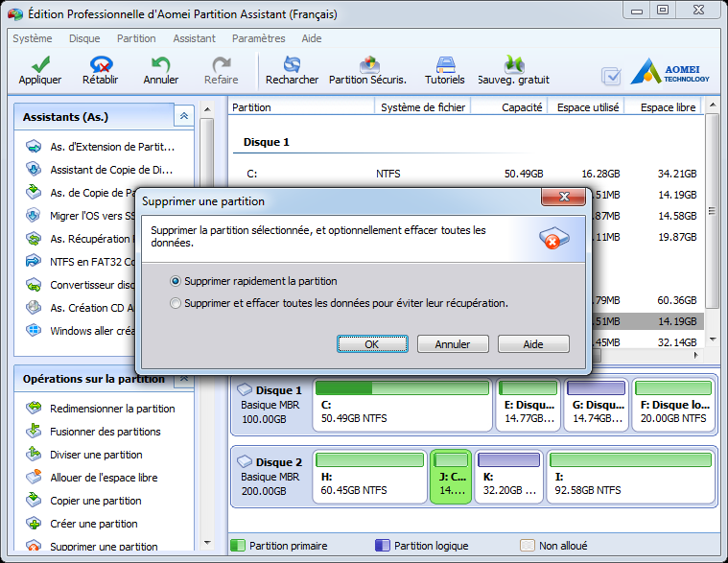The width and height of the screenshot is (728, 563).
Task: Close the Supprimer une partition dialog
Action: [x=563, y=197]
